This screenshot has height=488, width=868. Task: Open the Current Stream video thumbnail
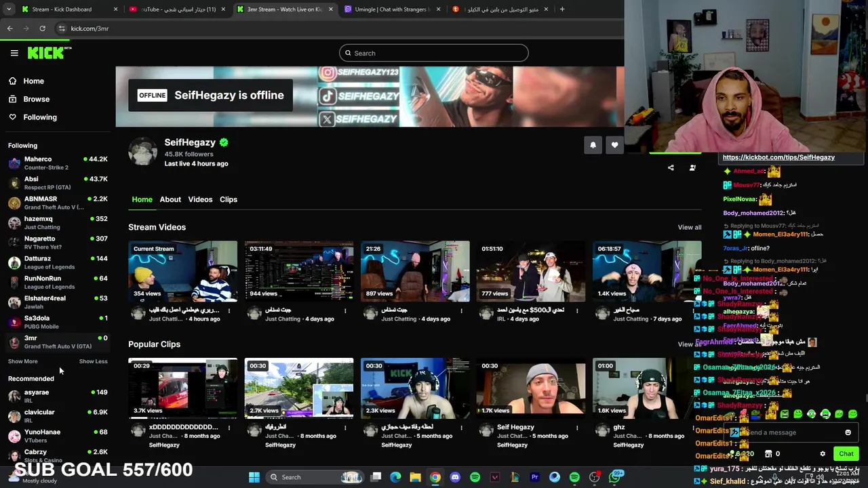(x=183, y=271)
